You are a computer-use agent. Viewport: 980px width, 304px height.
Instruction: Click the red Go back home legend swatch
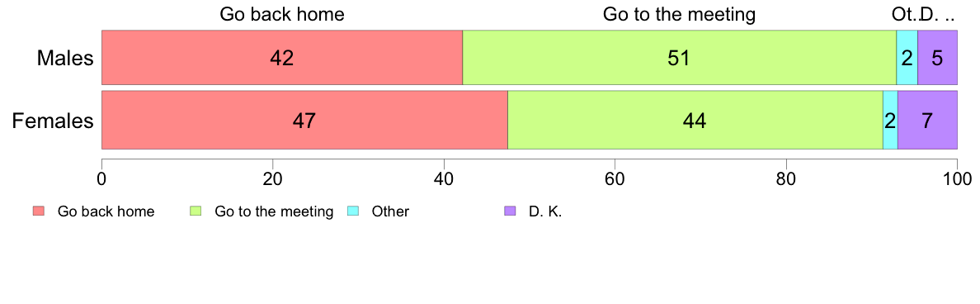point(38,211)
